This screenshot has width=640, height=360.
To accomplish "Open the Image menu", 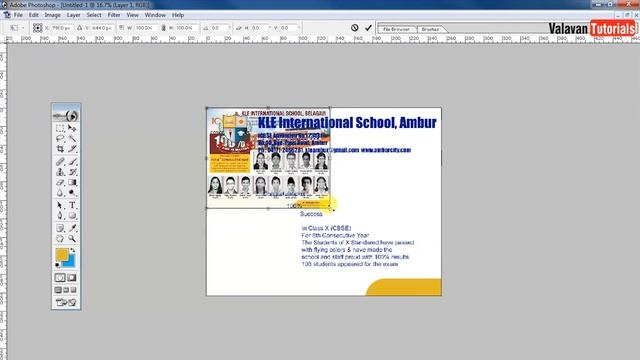I will (52, 15).
